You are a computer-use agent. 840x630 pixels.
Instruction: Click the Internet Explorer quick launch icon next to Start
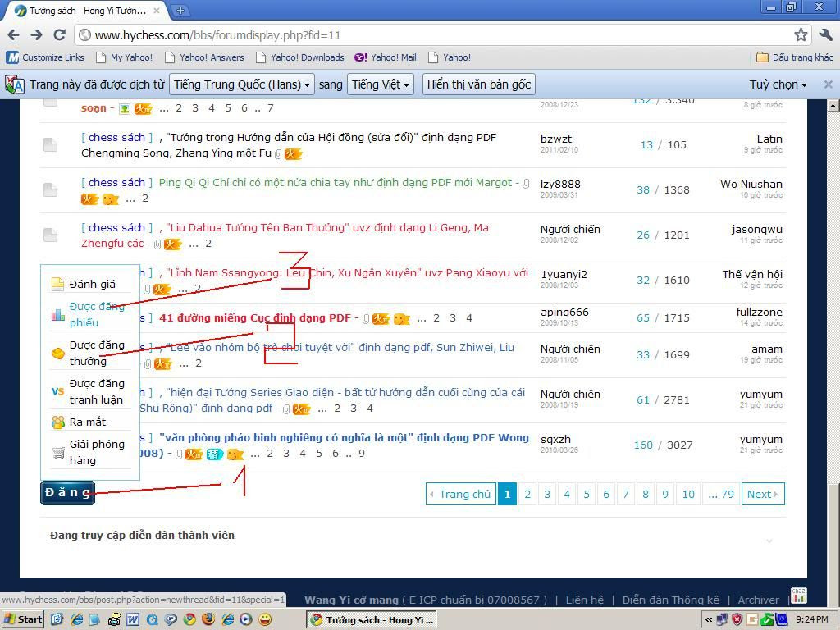(77, 620)
